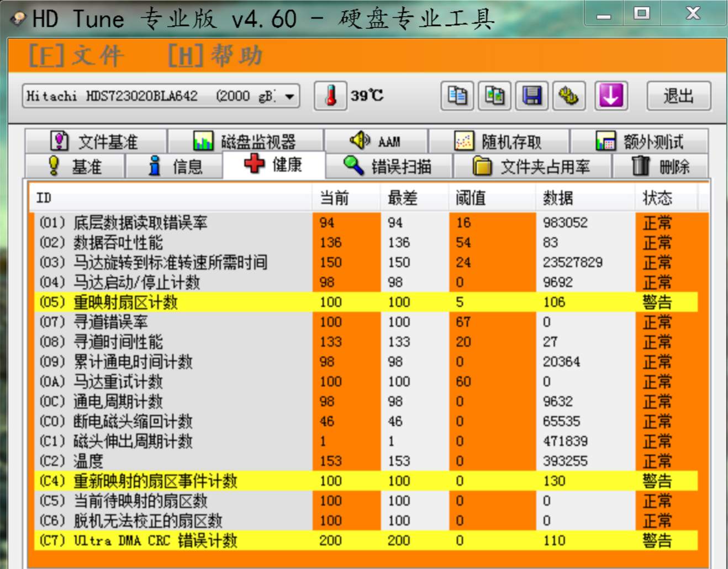Image resolution: width=728 pixels, height=569 pixels.
Task: Click the 当前 column header
Action: coord(346,198)
